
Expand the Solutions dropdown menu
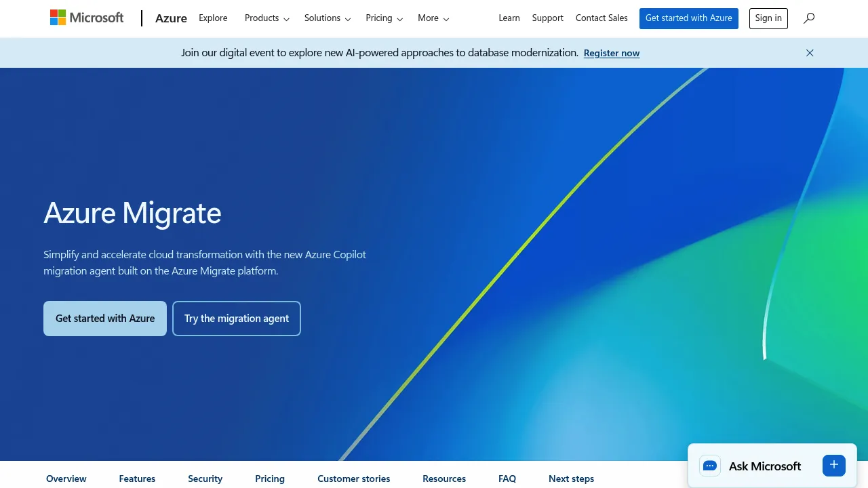[x=328, y=18]
